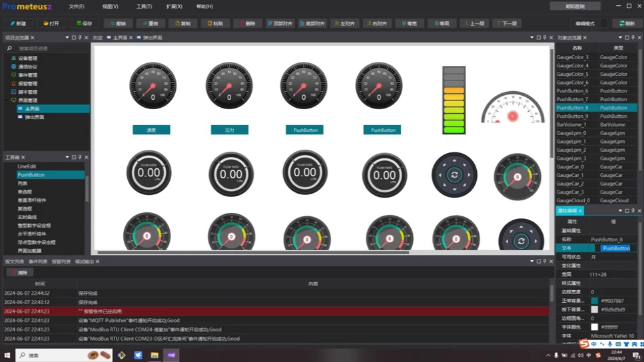The image size is (644, 362).
Task: Close the 主界面 editor tab
Action: click(131, 38)
